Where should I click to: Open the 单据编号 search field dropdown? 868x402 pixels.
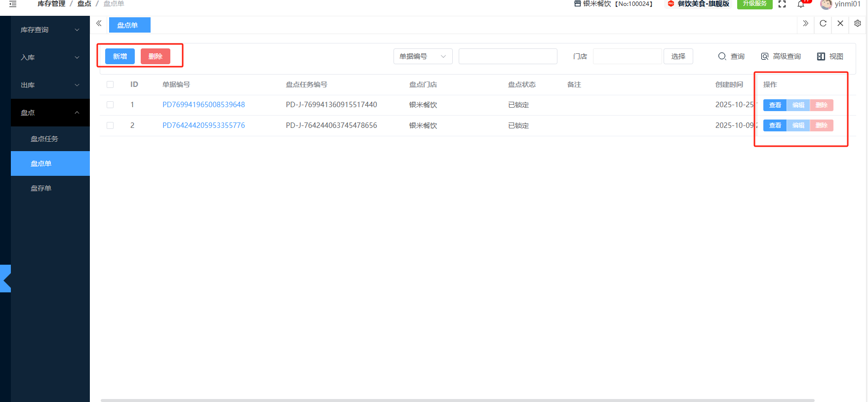pyautogui.click(x=423, y=56)
